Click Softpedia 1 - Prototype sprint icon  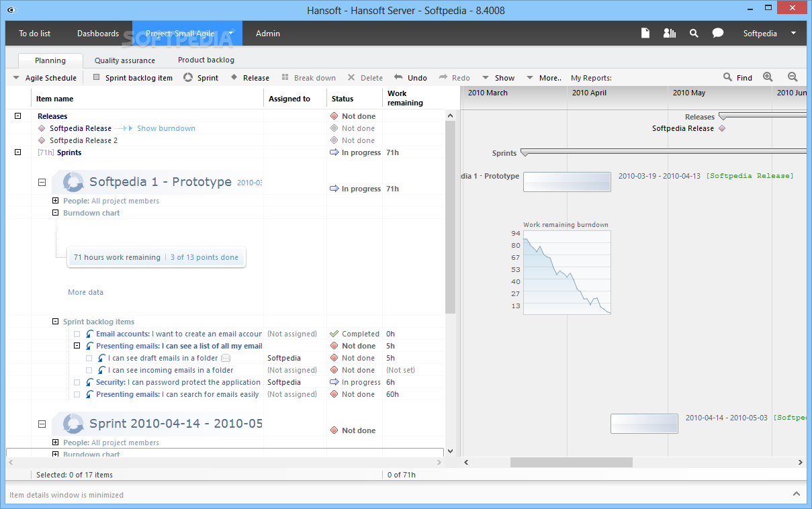click(x=73, y=182)
